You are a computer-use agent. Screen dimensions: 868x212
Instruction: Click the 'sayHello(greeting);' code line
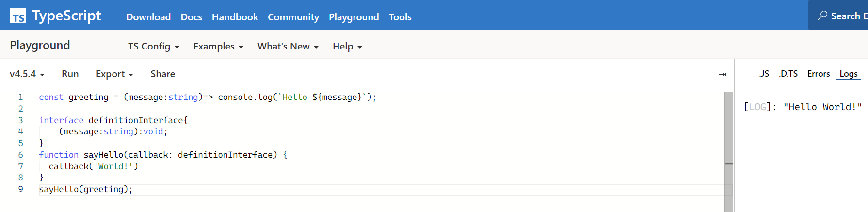pyautogui.click(x=86, y=189)
